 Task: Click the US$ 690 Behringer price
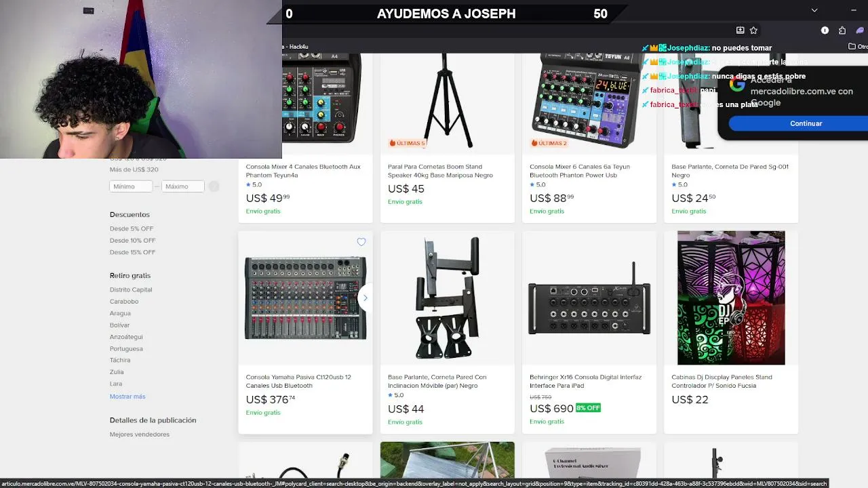(551, 408)
